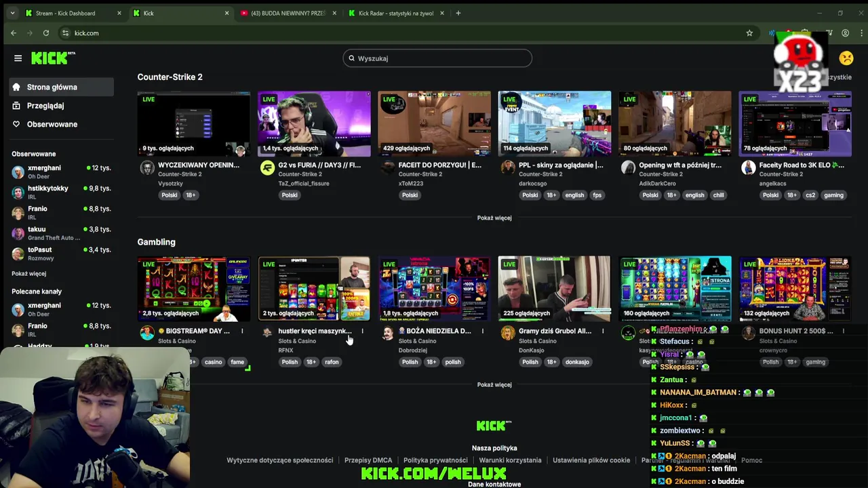Open Ustawienia plików cookie footer link

point(591,460)
